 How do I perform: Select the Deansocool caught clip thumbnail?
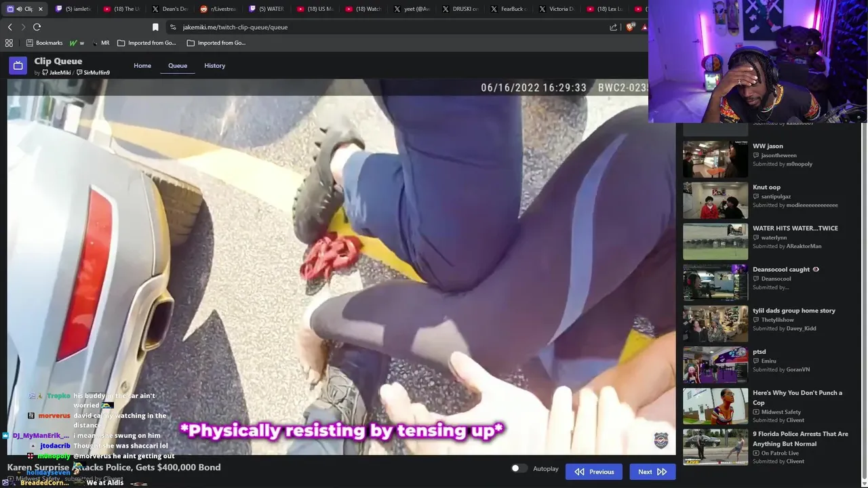(715, 282)
